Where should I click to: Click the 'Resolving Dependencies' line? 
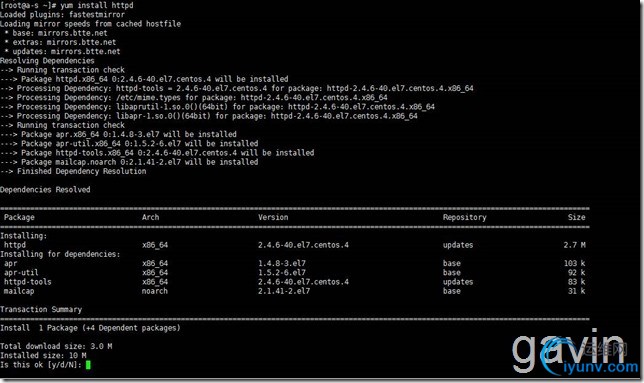coord(47,61)
